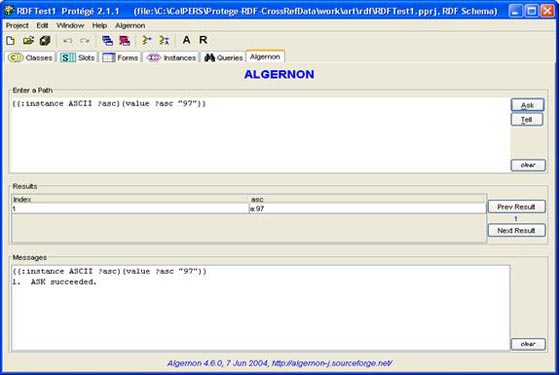The height and width of the screenshot is (375, 560).
Task: Switch to the Forms tab
Action: 120,58
